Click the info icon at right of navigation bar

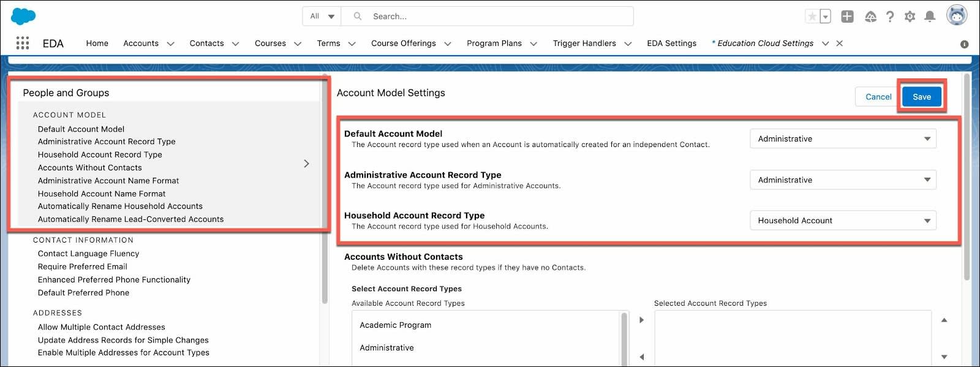click(x=964, y=44)
